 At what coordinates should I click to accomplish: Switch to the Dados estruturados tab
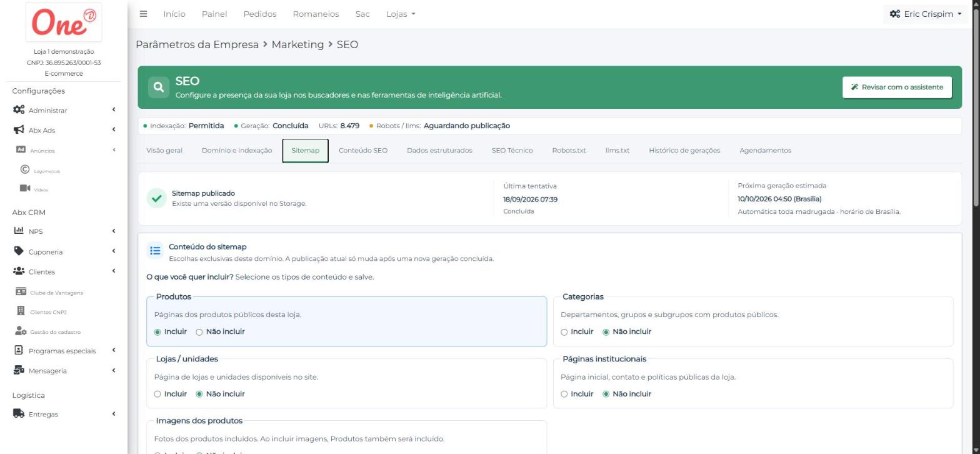439,150
